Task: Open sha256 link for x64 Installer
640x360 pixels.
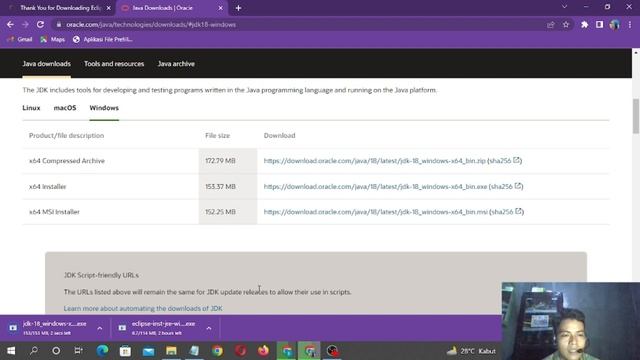Action: [x=506, y=187]
